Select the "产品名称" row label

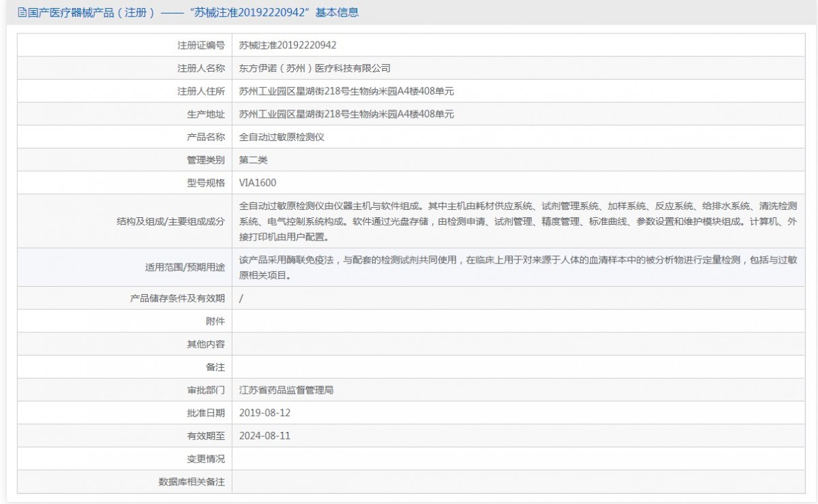pos(206,137)
